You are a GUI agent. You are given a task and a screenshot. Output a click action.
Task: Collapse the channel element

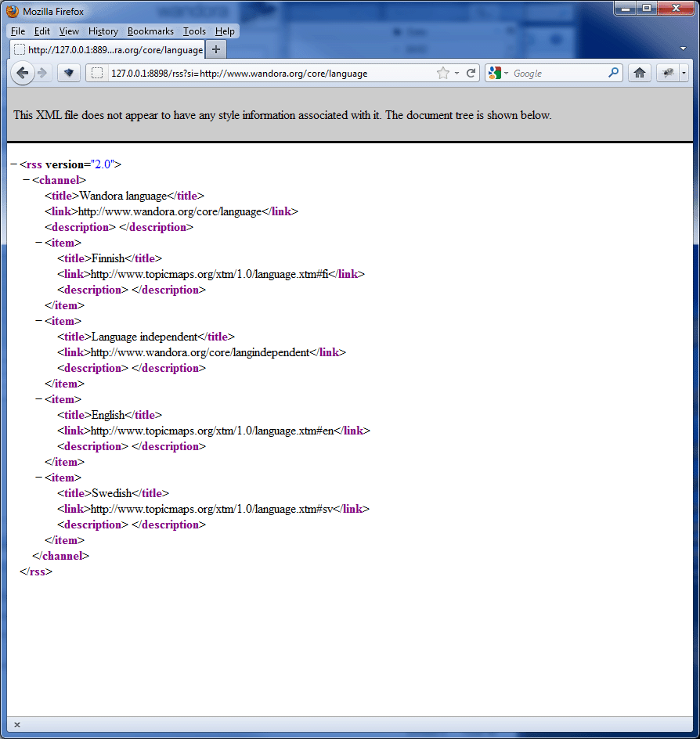pyautogui.click(x=25, y=180)
